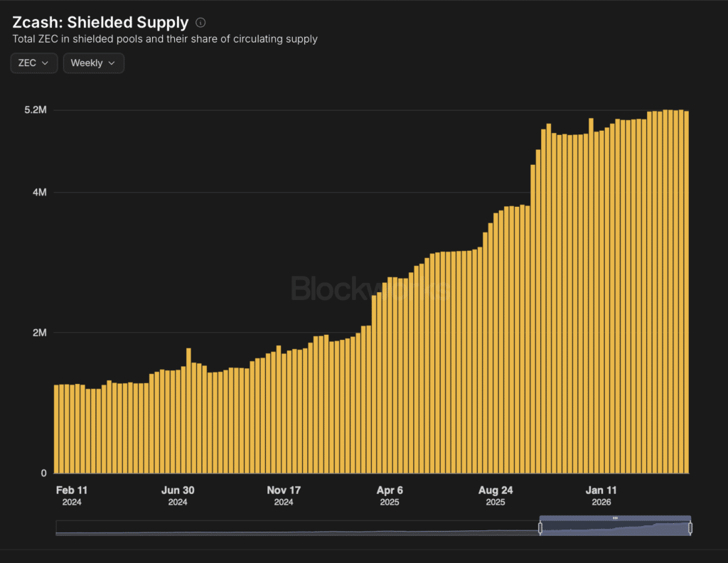This screenshot has height=563, width=728.
Task: Click the Nov 17 2024 axis label
Action: pyautogui.click(x=284, y=495)
